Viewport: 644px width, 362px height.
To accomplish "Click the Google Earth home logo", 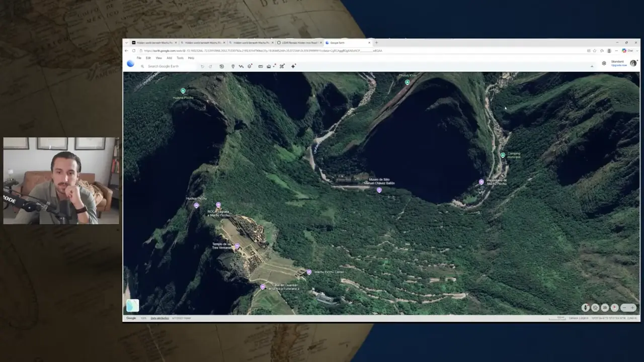I will (x=130, y=64).
